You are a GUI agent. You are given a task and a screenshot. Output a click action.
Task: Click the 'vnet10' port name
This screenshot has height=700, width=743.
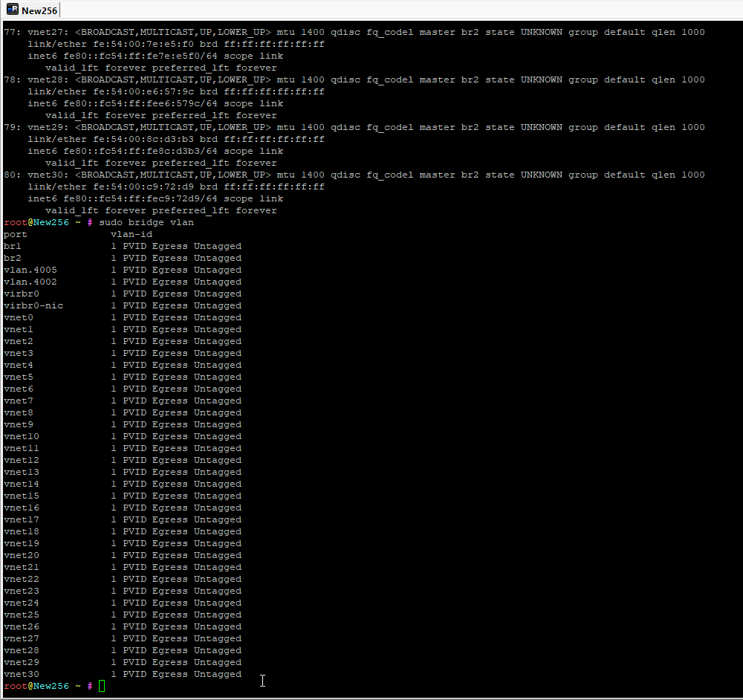click(x=22, y=436)
